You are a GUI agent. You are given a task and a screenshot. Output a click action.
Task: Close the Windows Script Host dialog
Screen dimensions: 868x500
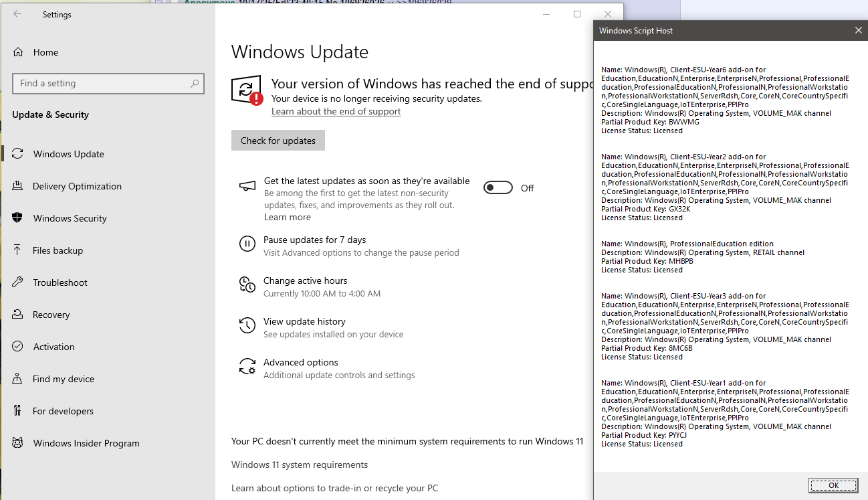point(859,30)
